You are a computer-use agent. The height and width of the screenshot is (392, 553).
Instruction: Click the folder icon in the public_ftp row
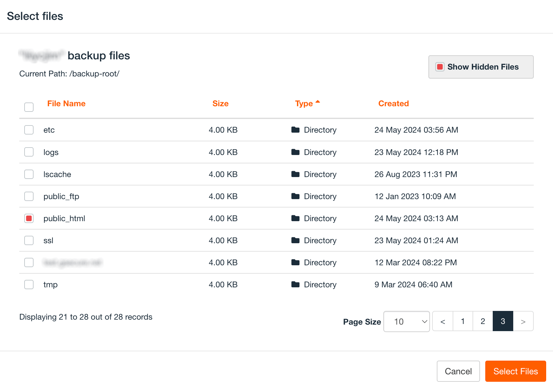click(x=295, y=196)
